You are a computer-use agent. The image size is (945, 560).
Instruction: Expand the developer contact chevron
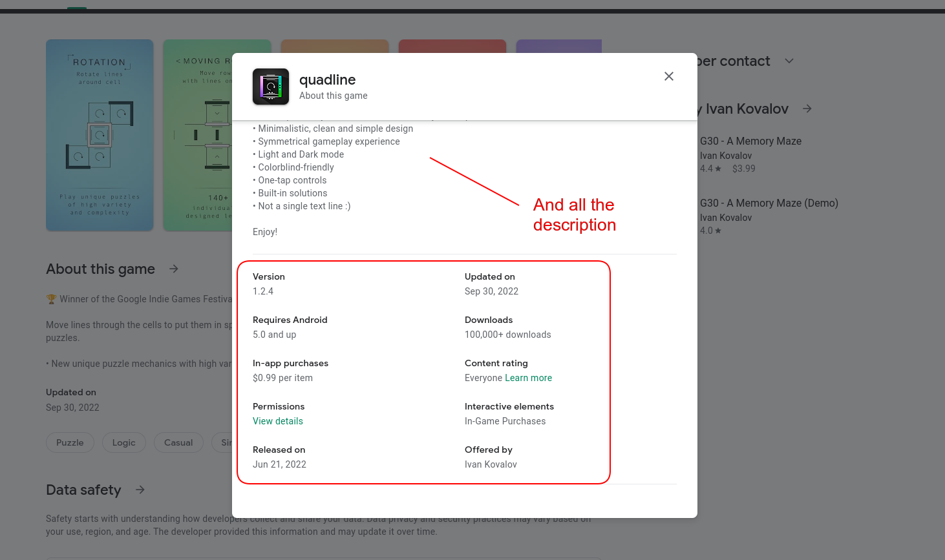pos(789,61)
